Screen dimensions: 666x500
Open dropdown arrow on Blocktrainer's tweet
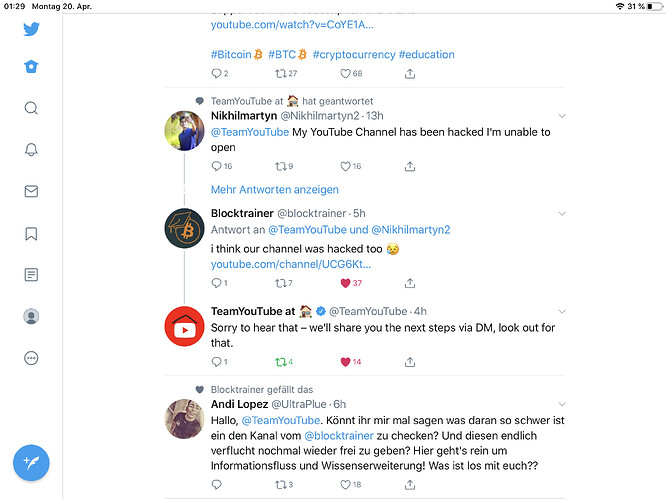[562, 213]
